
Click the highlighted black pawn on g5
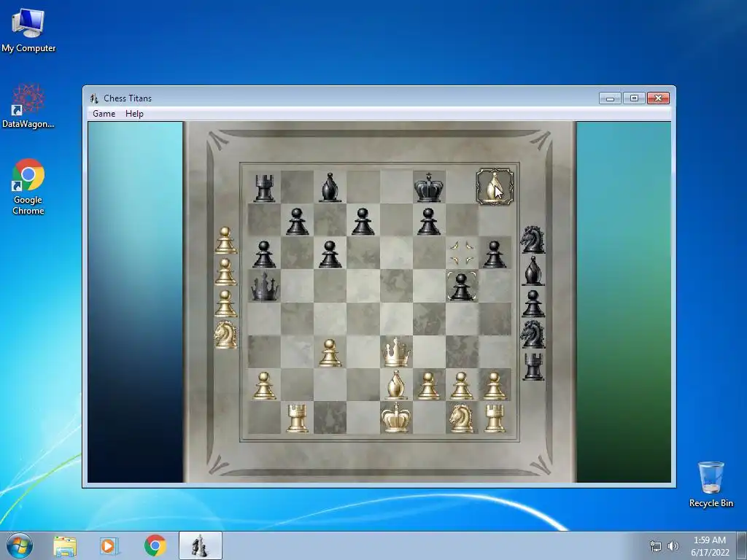(x=461, y=287)
